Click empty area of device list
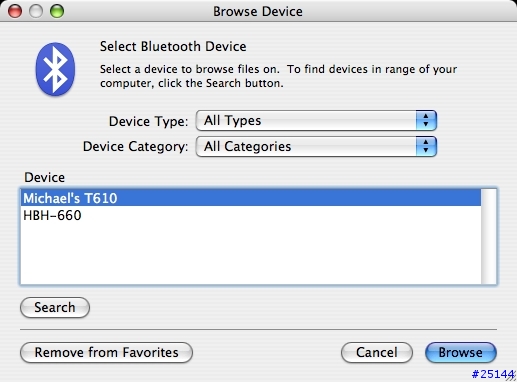The height and width of the screenshot is (382, 517). coord(251,254)
